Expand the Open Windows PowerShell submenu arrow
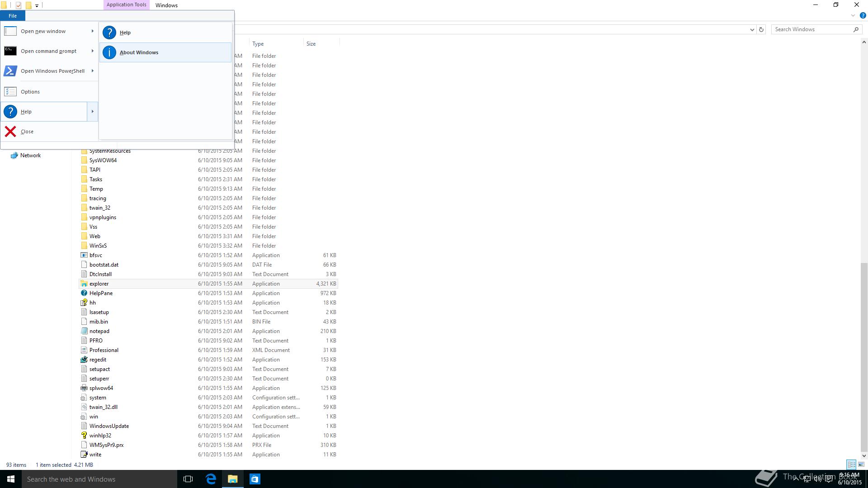Screen dimensions: 868x488 tap(92, 71)
